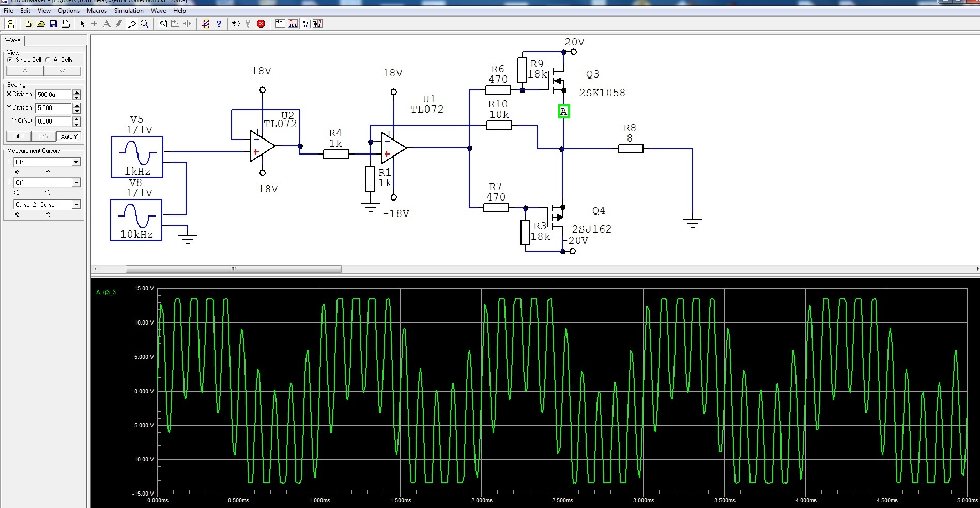This screenshot has height=508, width=980.
Task: Open the Wave menu
Action: [x=158, y=10]
